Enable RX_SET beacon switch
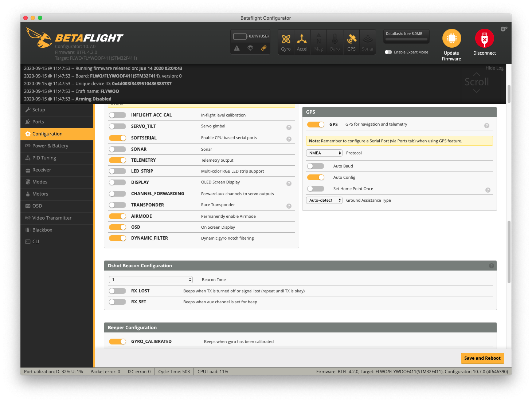Viewport: 532px width, 402px height. coord(117,302)
